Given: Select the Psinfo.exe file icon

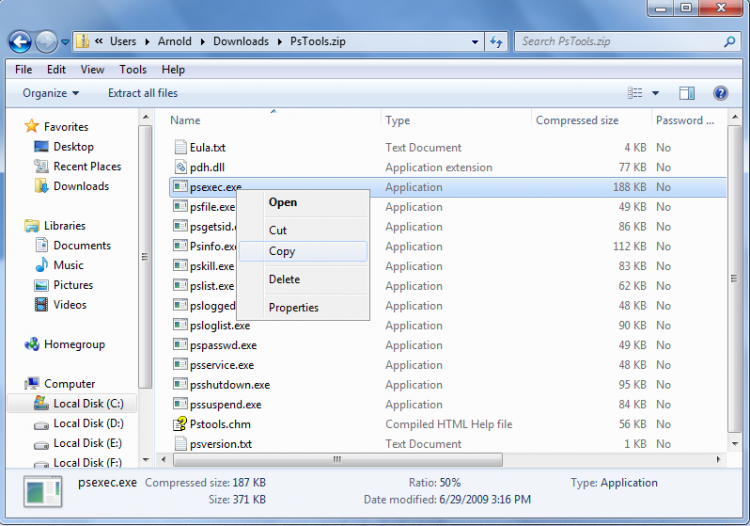Looking at the screenshot, I should tap(180, 246).
